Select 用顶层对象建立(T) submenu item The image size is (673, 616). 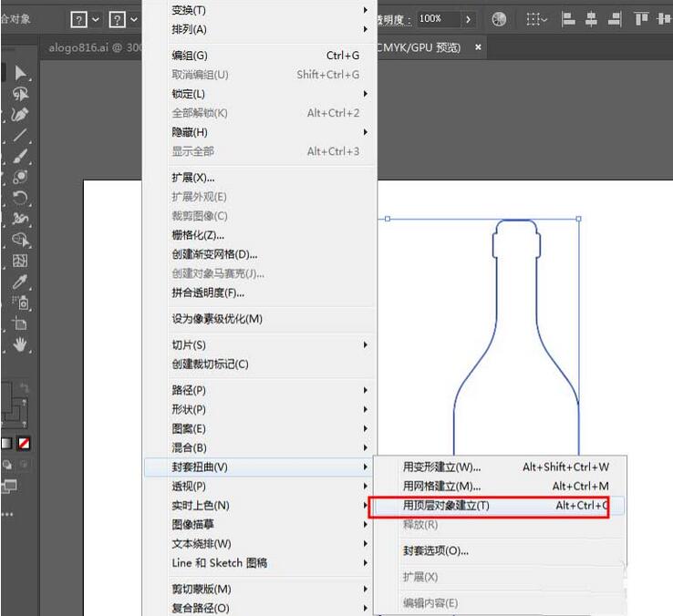click(500, 506)
